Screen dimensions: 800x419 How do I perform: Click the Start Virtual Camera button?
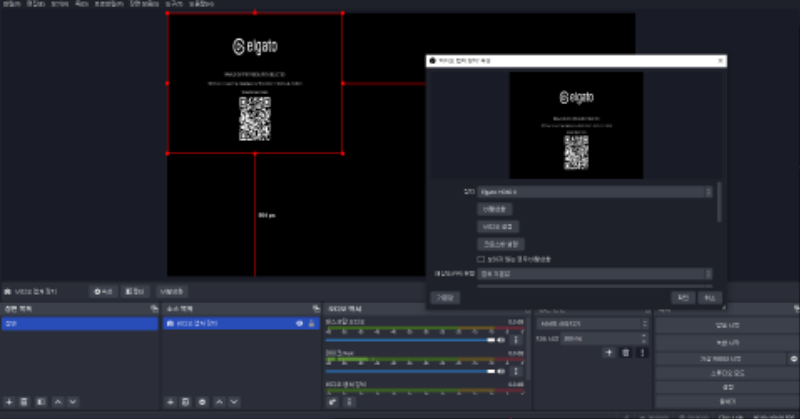[x=720, y=359]
